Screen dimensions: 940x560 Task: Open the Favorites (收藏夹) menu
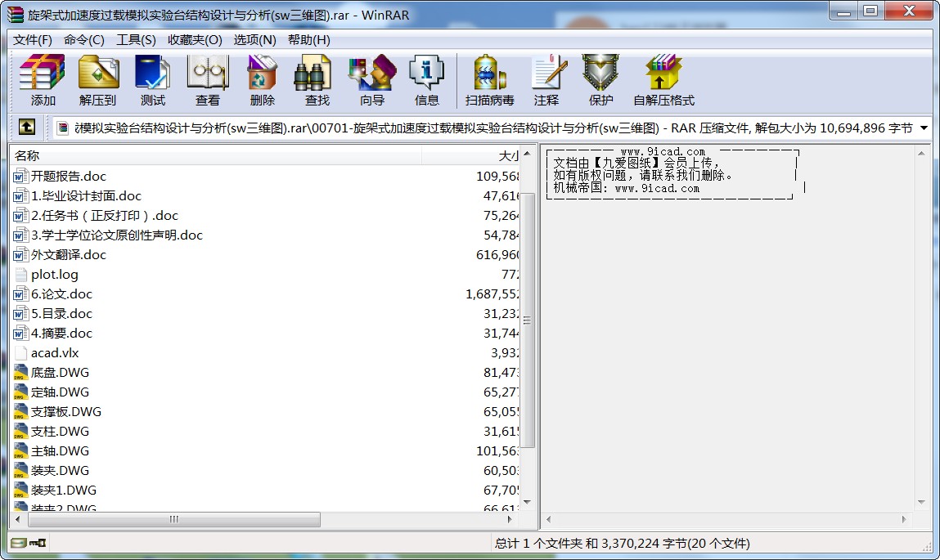coord(195,40)
